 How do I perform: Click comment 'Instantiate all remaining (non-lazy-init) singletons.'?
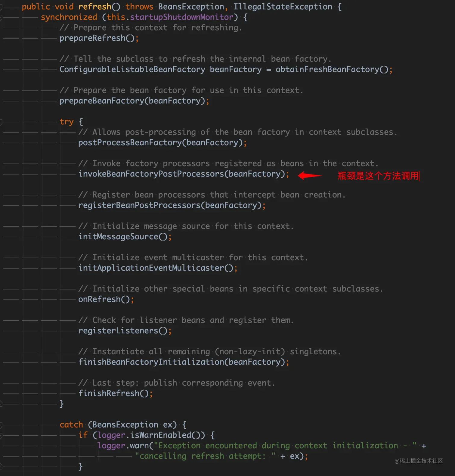[x=209, y=351]
